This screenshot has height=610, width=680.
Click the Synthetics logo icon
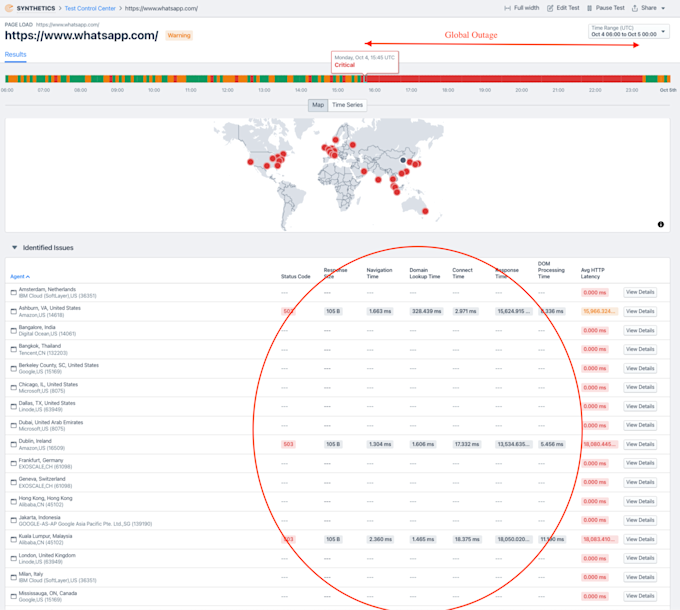coord(9,8)
